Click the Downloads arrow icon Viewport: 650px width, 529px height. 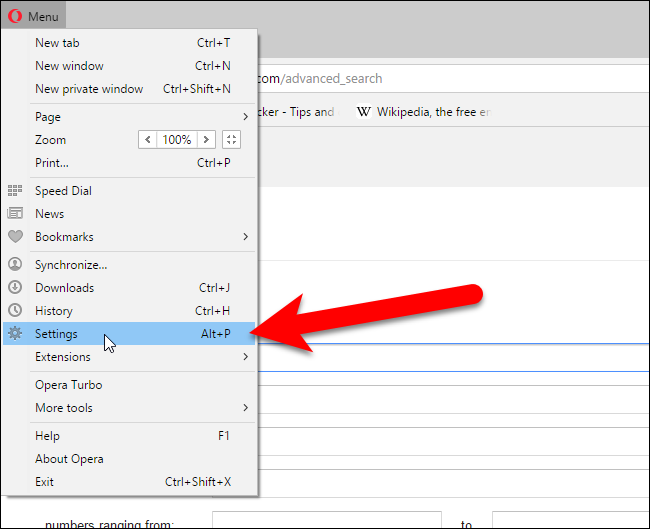click(15, 287)
